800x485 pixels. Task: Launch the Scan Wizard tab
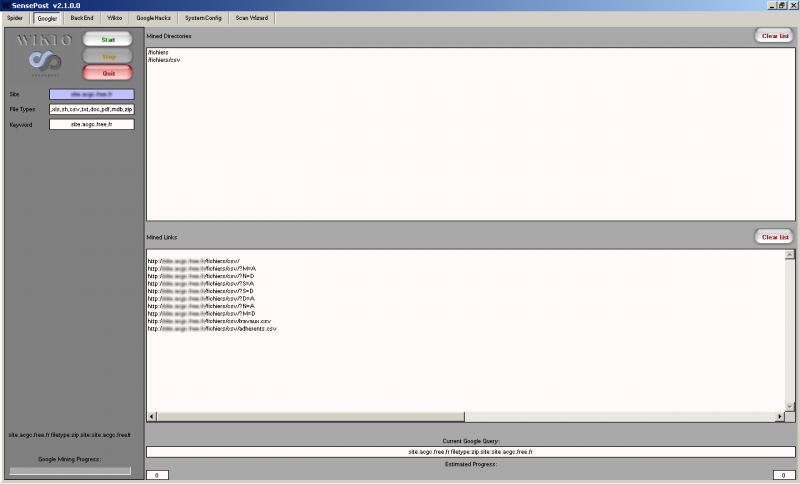coord(250,18)
